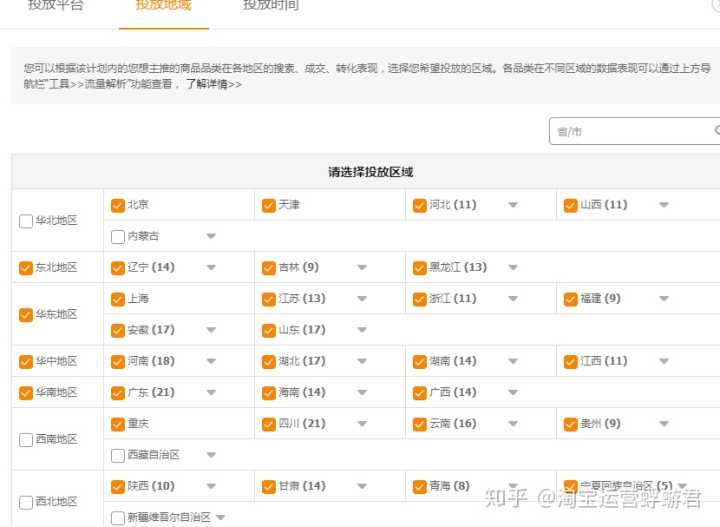Open the 了解详情>> link
This screenshot has height=527, width=720.
[x=212, y=84]
